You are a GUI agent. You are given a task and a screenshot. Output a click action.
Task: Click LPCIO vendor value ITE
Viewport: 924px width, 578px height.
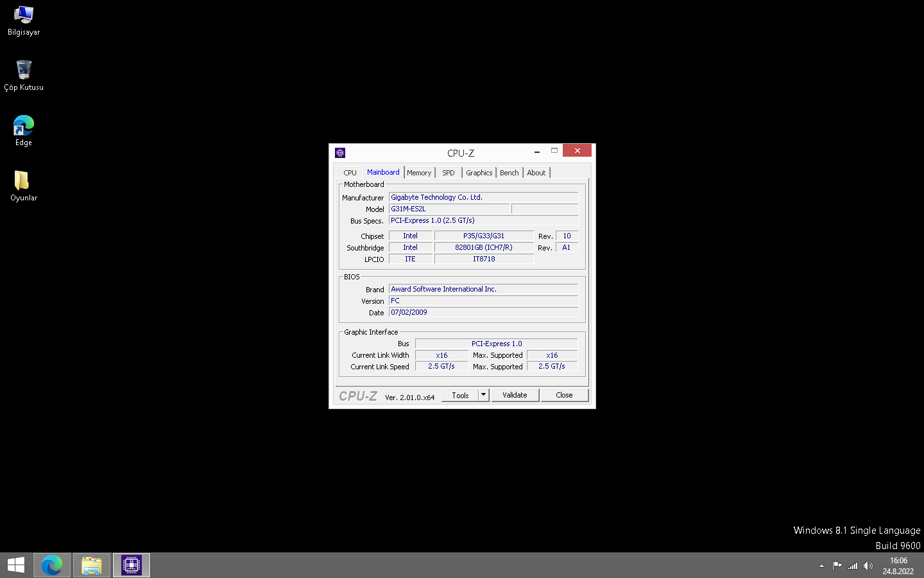click(410, 259)
